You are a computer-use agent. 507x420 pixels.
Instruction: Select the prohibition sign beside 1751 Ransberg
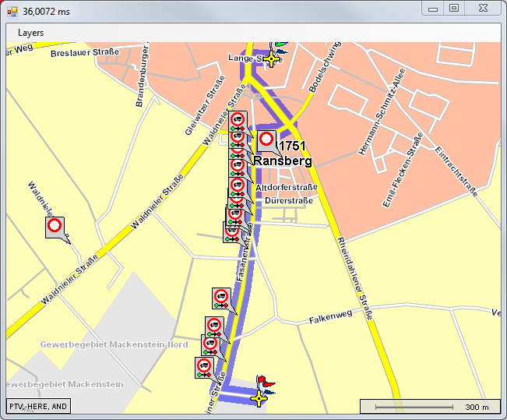(266, 140)
